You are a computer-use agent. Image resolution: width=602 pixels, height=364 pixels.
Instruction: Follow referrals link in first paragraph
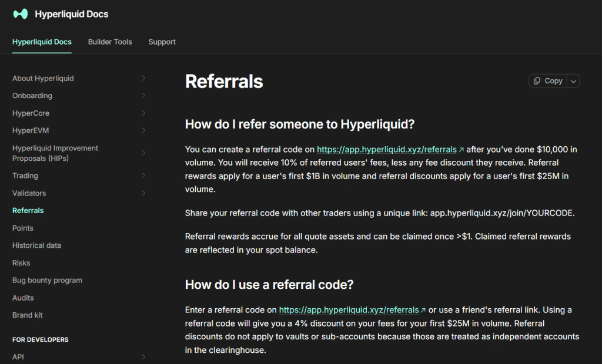(390, 150)
